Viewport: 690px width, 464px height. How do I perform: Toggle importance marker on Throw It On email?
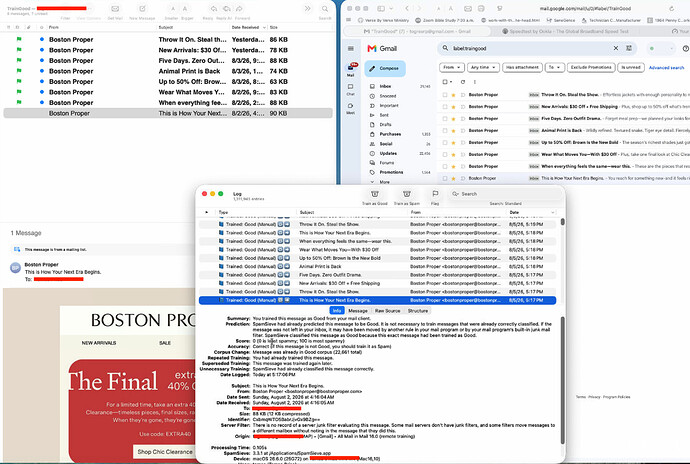(x=462, y=95)
